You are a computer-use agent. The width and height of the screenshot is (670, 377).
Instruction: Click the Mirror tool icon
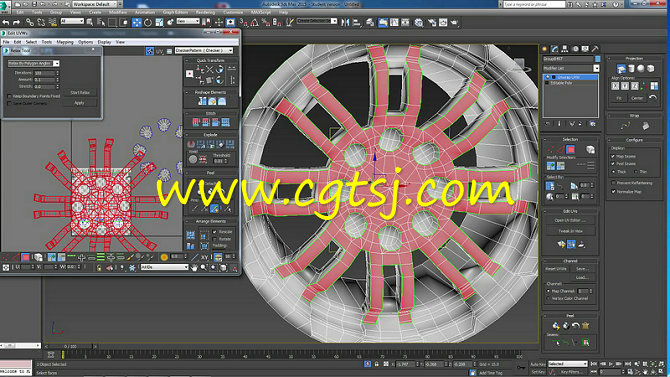click(x=345, y=22)
